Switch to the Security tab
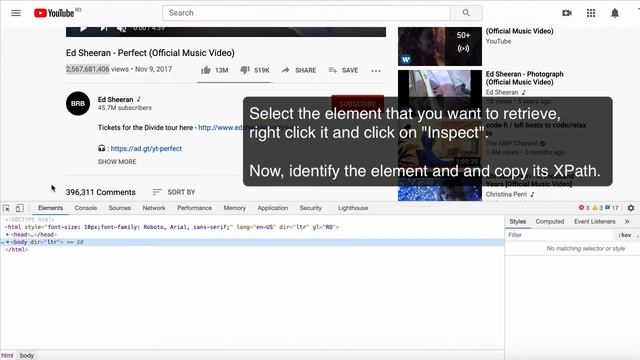The image size is (640, 360). pos(311,208)
